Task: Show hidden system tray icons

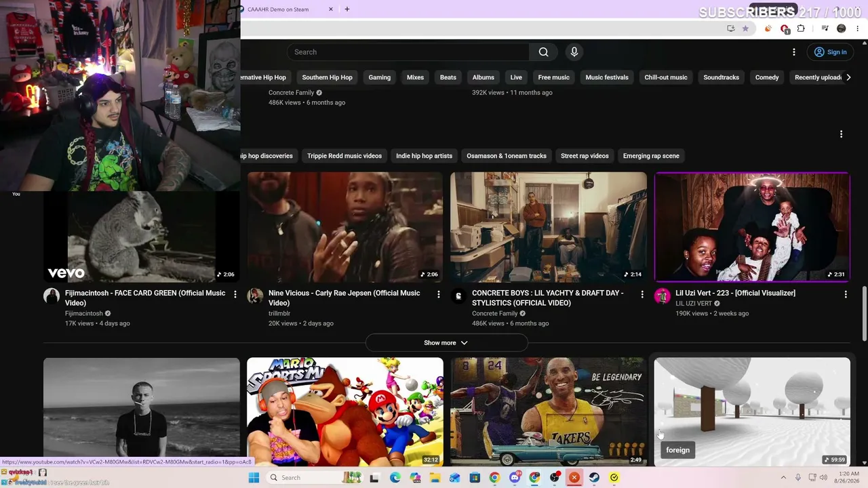Action: pyautogui.click(x=783, y=478)
